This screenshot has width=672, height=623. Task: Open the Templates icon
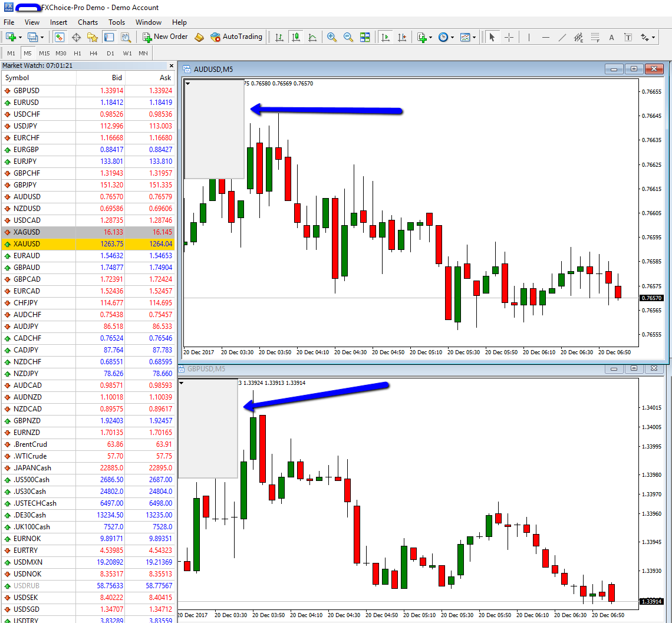point(465,37)
